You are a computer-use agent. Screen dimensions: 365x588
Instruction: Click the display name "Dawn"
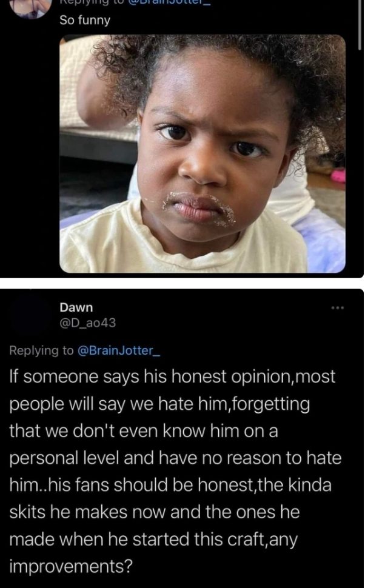coord(76,307)
